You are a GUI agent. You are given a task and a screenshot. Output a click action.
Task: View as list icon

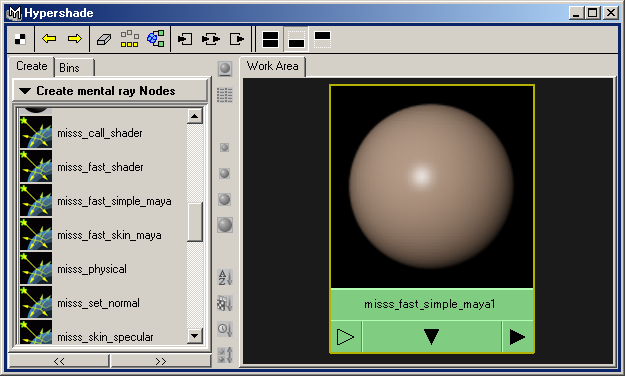coord(225,95)
